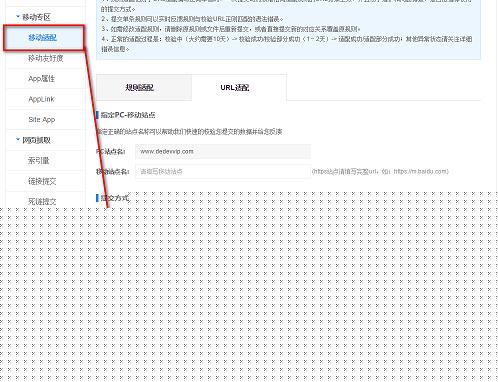Open 死链提交 in the sidebar

click(x=42, y=201)
